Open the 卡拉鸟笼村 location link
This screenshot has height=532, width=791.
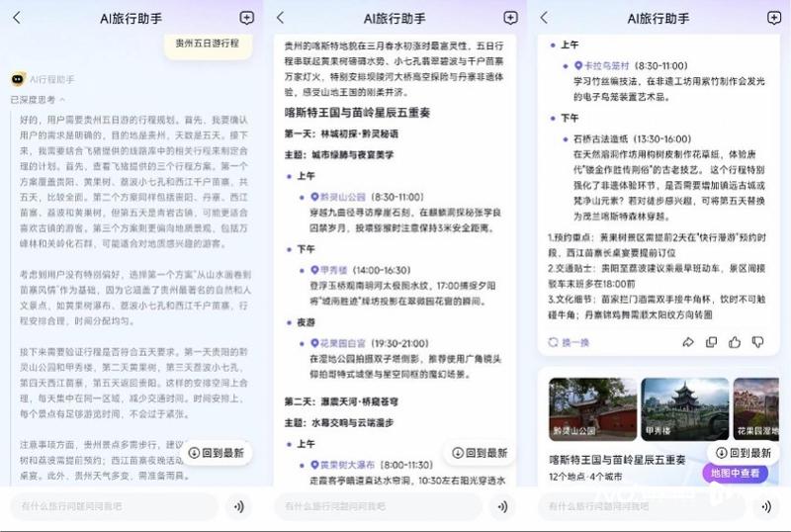602,65
